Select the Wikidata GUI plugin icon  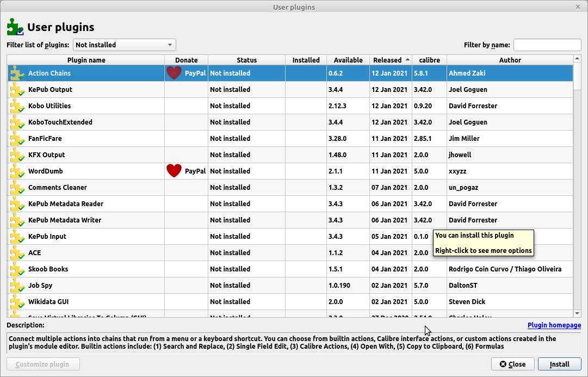tap(17, 302)
